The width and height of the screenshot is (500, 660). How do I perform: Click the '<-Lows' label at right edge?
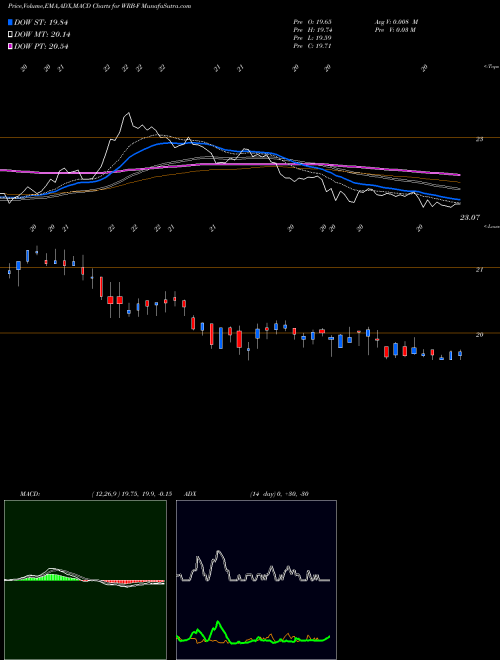(x=491, y=226)
